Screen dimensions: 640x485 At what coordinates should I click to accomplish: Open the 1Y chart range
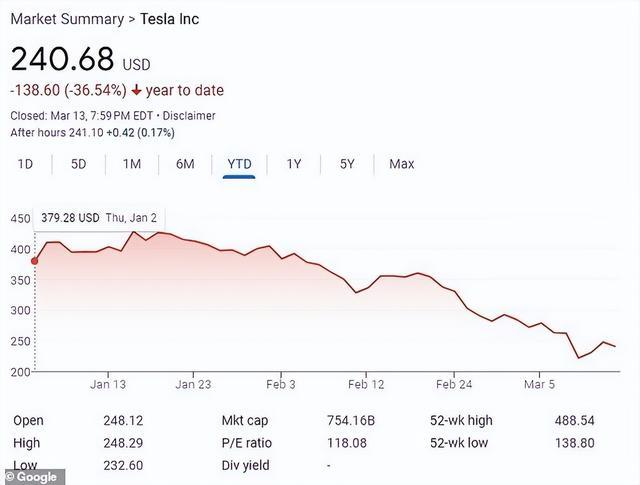[293, 164]
